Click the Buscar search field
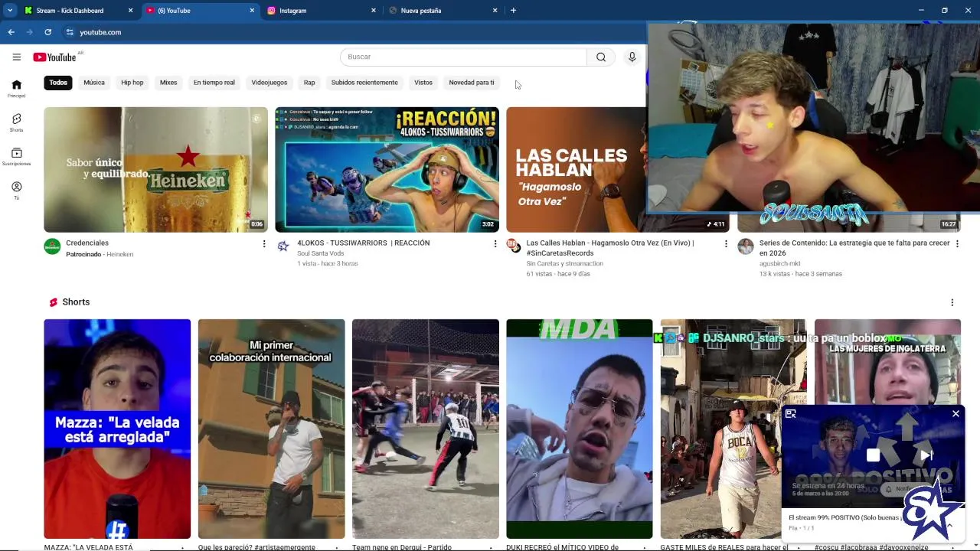980x551 pixels. pos(463,57)
